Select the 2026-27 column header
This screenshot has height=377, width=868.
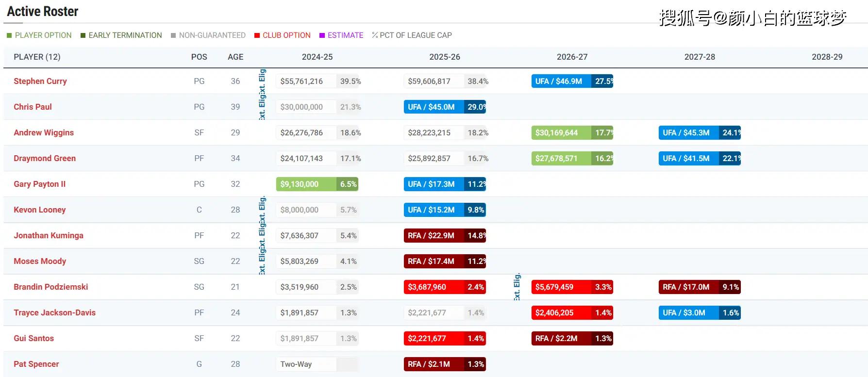click(572, 57)
